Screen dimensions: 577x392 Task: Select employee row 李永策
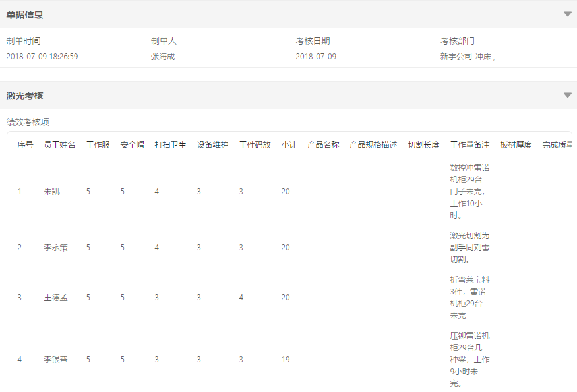(x=55, y=248)
